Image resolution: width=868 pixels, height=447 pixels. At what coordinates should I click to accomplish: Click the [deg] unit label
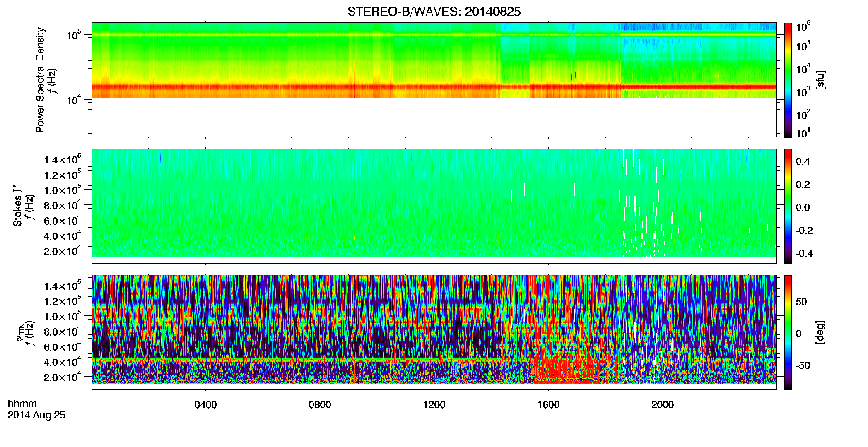pos(820,332)
